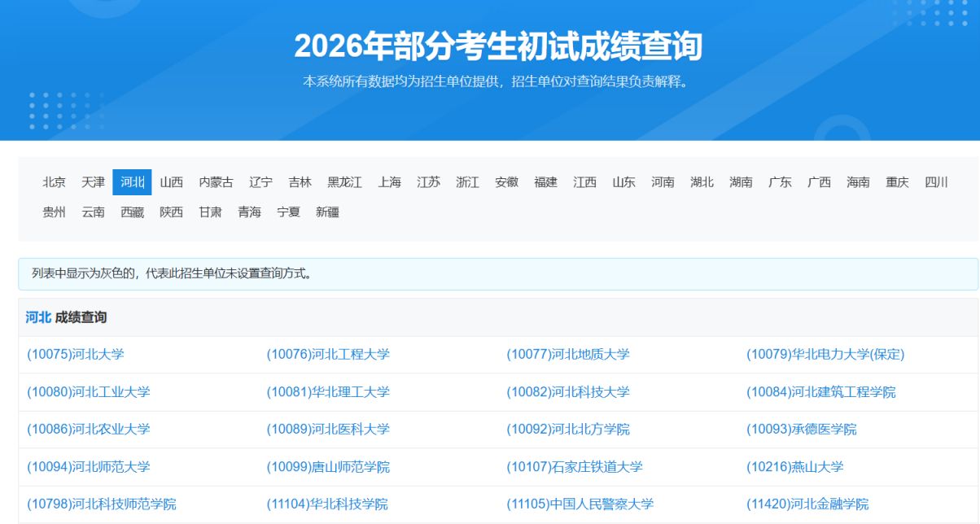980x524 pixels.
Task: Click the 河北 成绩查询 section heading
Action: point(66,317)
